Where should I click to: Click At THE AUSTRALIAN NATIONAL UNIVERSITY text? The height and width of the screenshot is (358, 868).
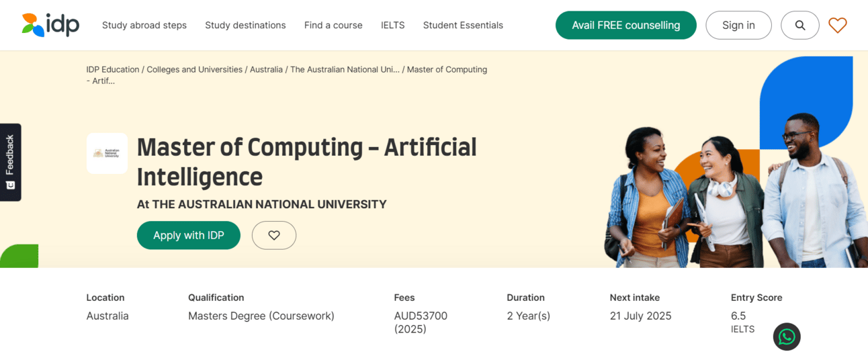coord(262,204)
